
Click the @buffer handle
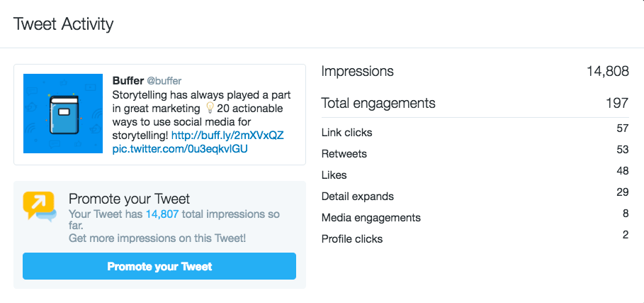(x=169, y=81)
